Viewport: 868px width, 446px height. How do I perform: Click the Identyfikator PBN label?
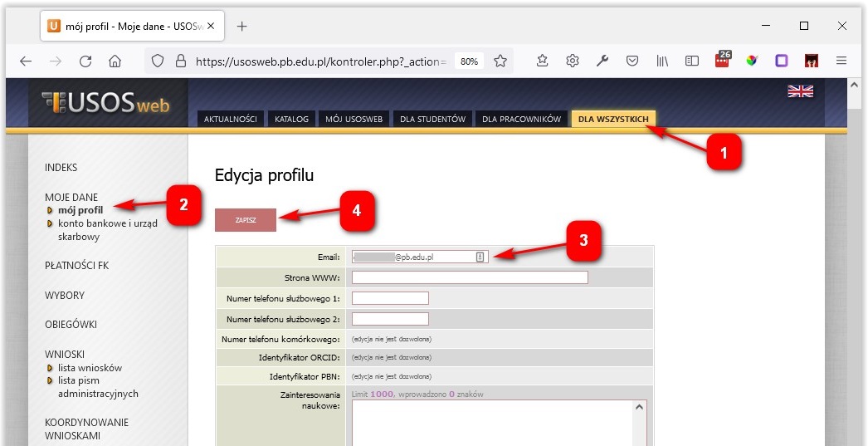305,376
